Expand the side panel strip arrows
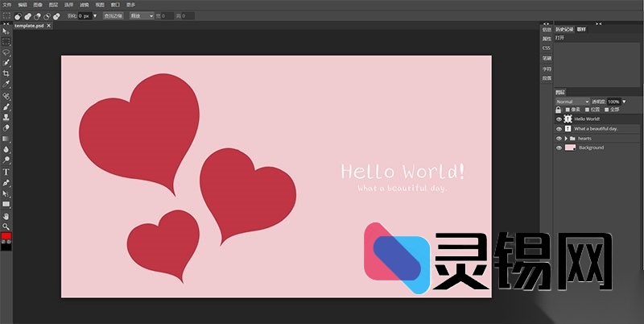The image size is (644, 324). [x=546, y=24]
